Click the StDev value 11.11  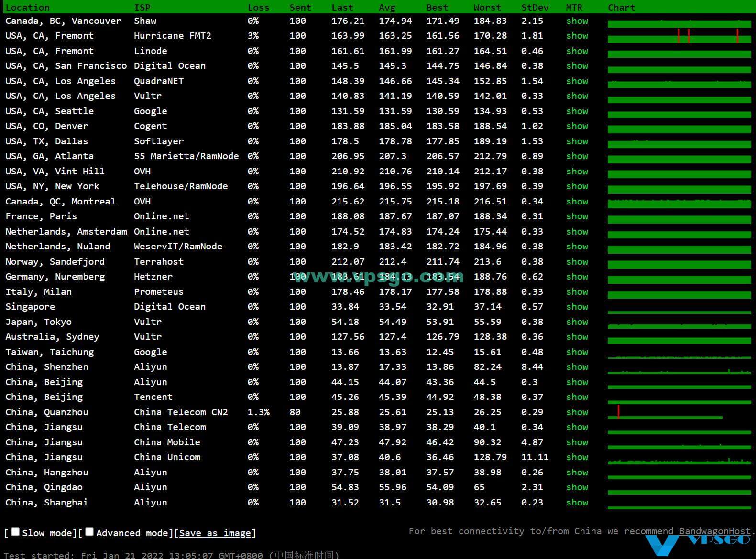coord(535,457)
